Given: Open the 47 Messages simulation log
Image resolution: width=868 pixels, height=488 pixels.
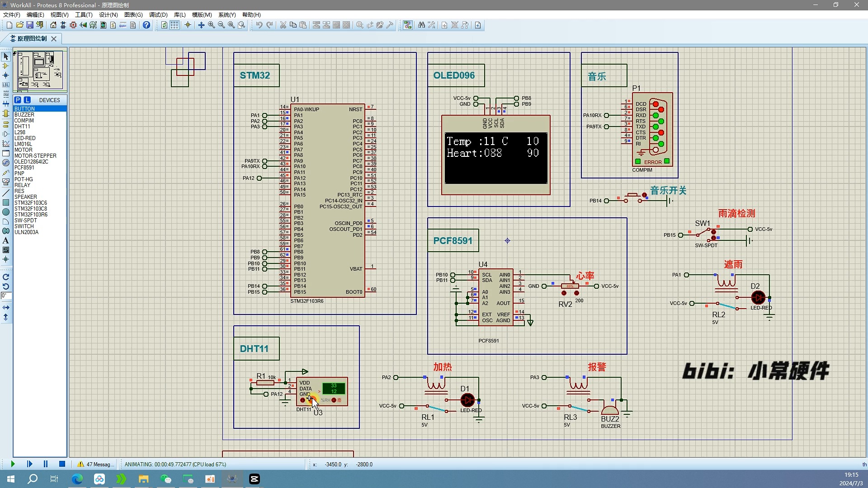Looking at the screenshot, I should tap(95, 465).
